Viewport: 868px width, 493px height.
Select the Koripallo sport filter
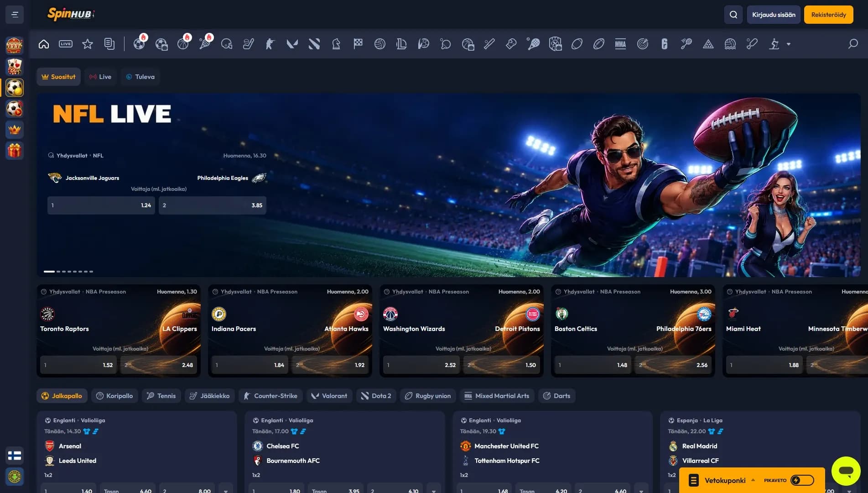click(114, 396)
